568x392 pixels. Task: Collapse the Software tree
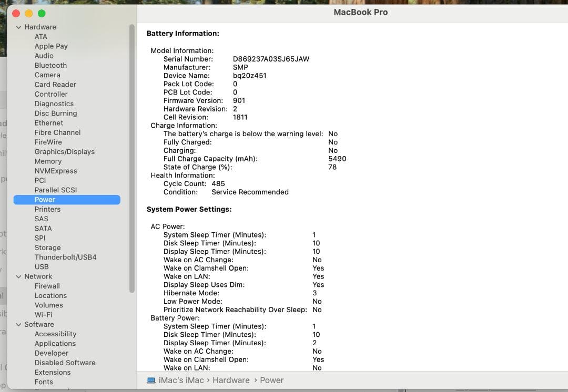click(18, 324)
